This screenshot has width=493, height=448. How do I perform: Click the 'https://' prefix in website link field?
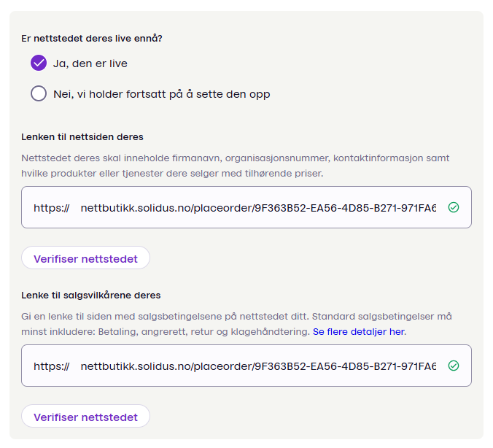(x=51, y=207)
